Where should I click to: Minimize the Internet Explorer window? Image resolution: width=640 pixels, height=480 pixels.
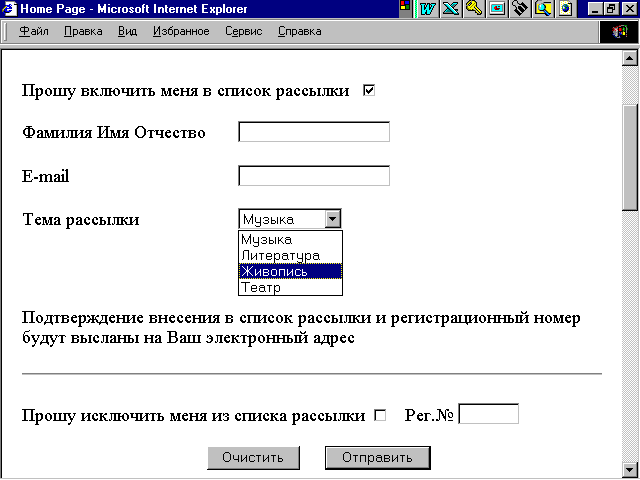pyautogui.click(x=595, y=9)
